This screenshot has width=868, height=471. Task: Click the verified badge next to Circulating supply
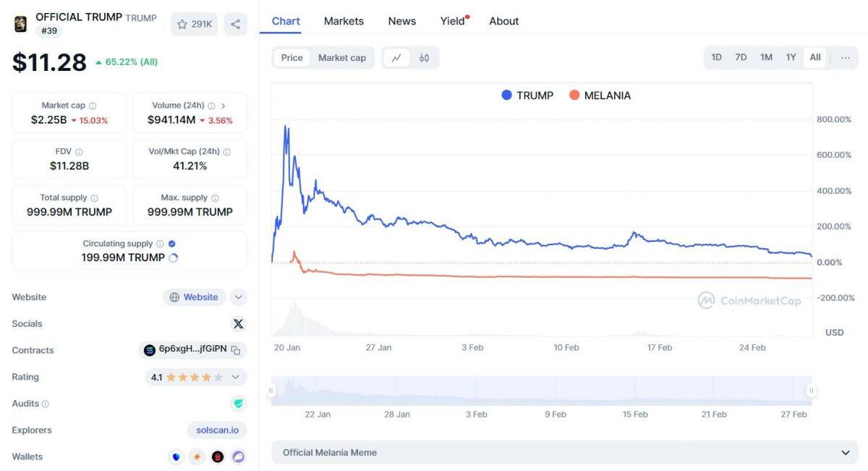(x=171, y=243)
